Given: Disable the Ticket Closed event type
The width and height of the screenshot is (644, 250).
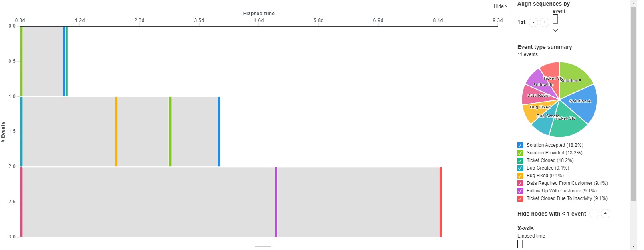Looking at the screenshot, I should 520,160.
